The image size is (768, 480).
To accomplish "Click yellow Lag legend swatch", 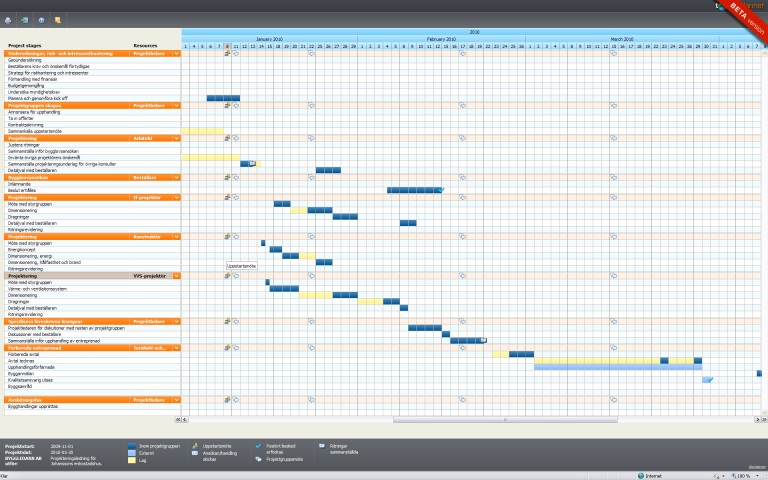I will tap(132, 460).
